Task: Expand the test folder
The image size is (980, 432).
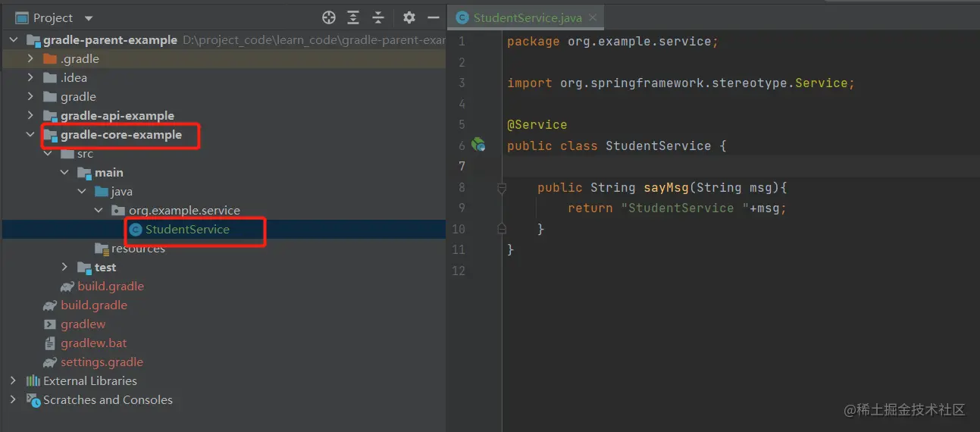Action: (65, 267)
